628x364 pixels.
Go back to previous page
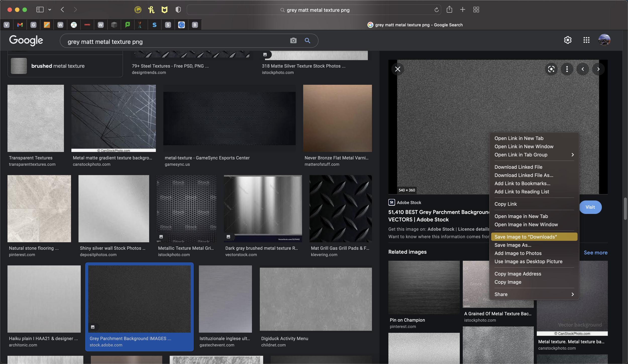pyautogui.click(x=62, y=10)
